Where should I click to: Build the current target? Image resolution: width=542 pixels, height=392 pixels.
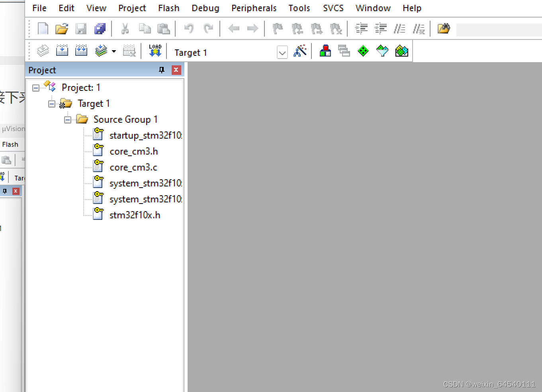coord(62,51)
